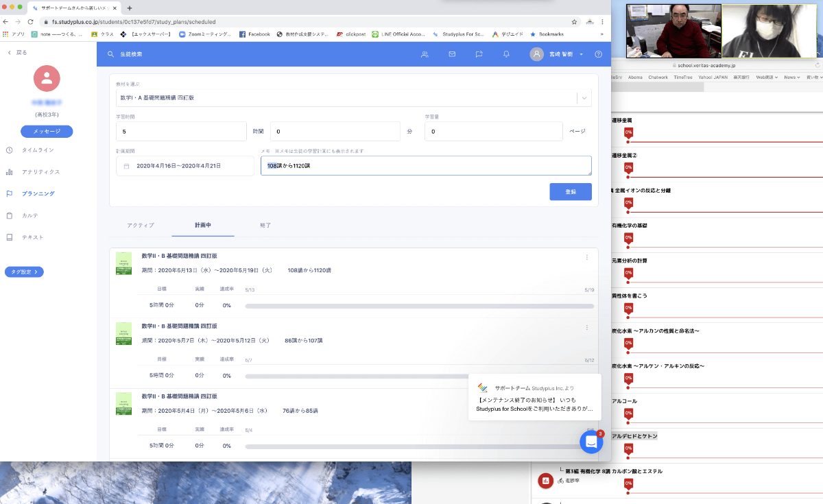
Task: Click the notification bell icon
Action: (506, 54)
